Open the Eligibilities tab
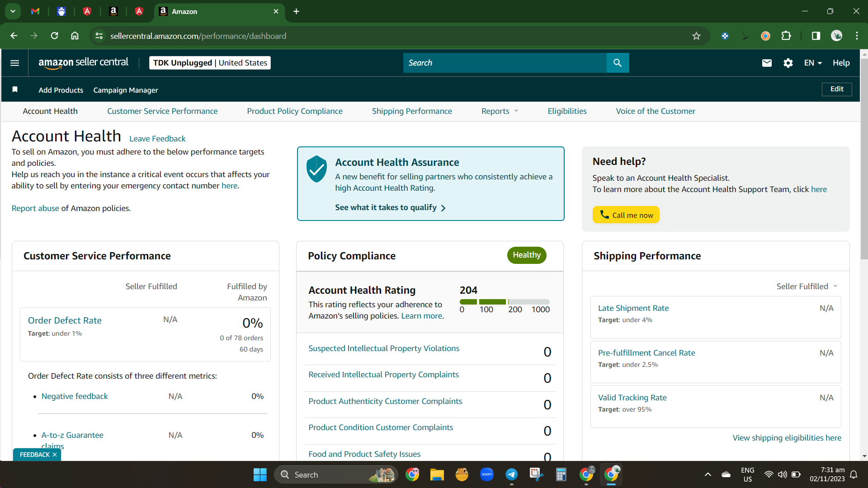Screen dimensions: 868x488 point(567,111)
